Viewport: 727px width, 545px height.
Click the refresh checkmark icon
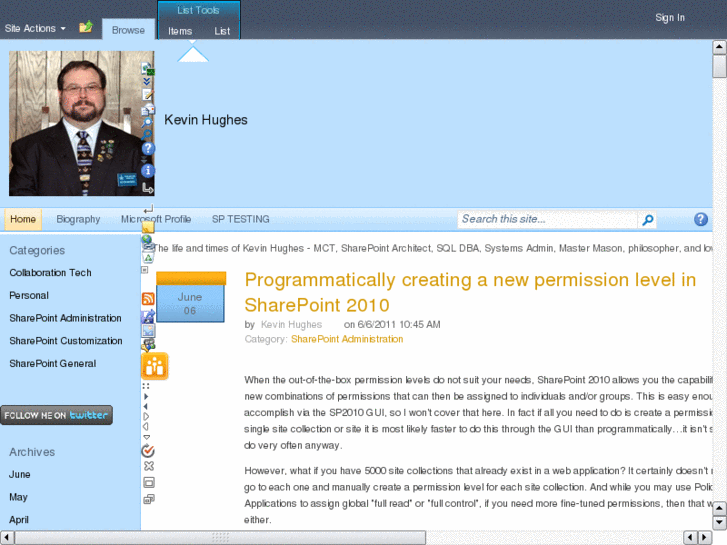(148, 450)
